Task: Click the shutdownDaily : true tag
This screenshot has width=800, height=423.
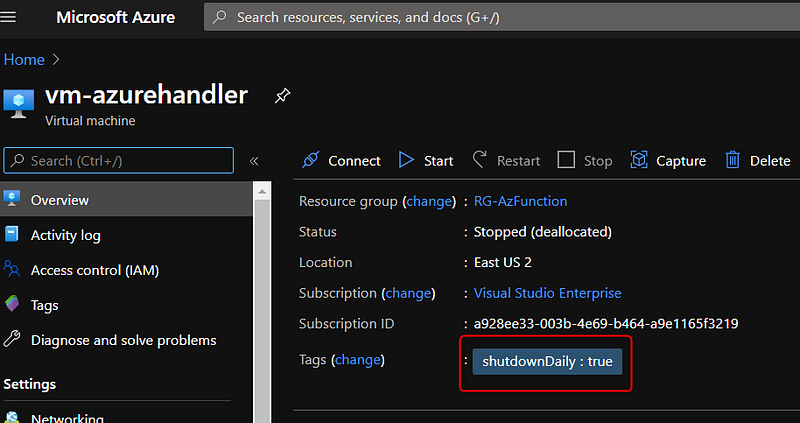Action: point(547,362)
